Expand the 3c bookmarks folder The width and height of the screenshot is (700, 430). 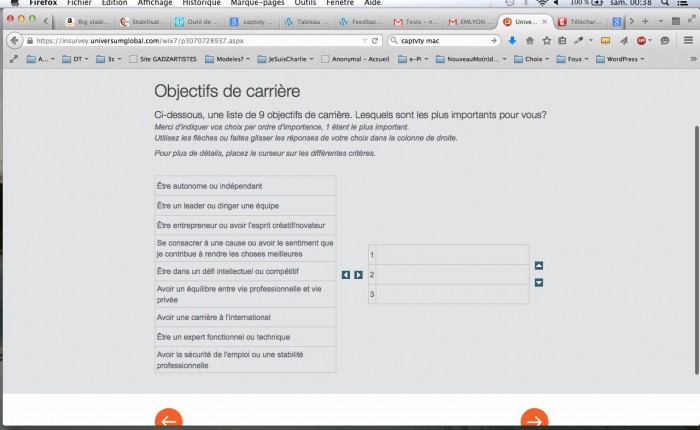[x=108, y=59]
